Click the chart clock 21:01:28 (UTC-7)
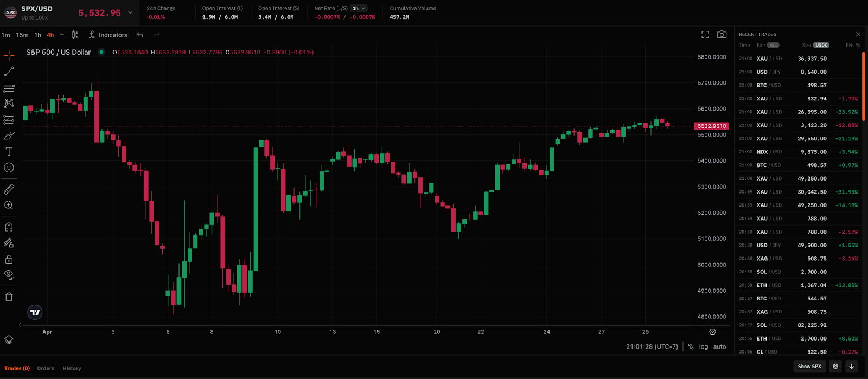 point(652,346)
